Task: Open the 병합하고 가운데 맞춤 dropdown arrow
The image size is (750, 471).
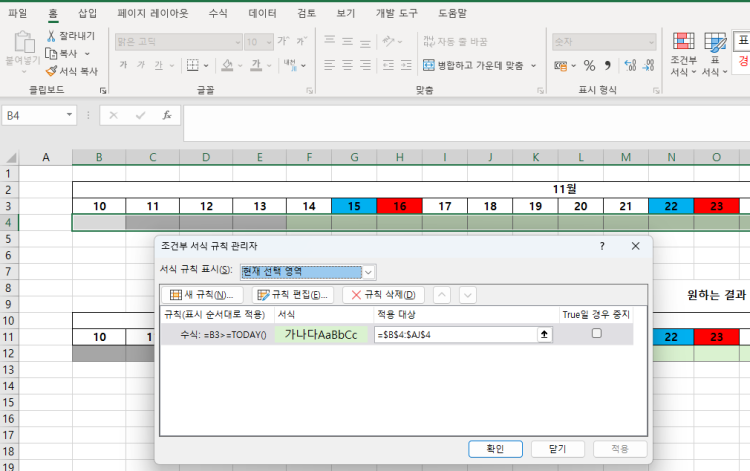Action: coord(533,66)
